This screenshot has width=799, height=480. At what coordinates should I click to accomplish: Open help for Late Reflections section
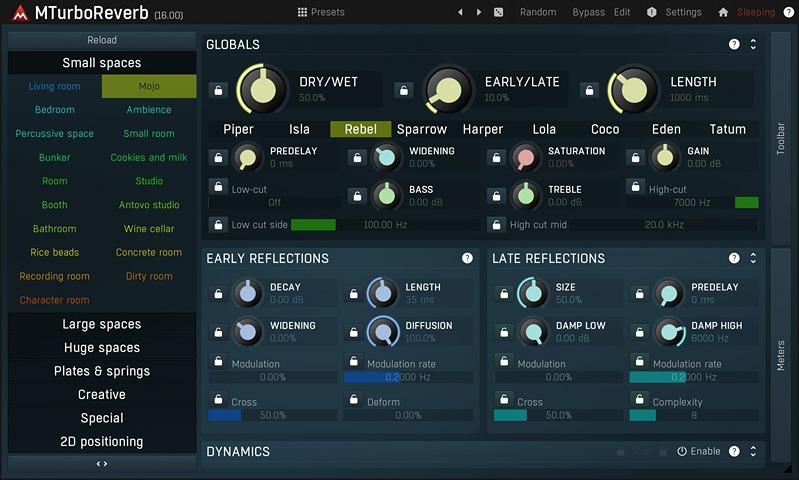(x=734, y=258)
